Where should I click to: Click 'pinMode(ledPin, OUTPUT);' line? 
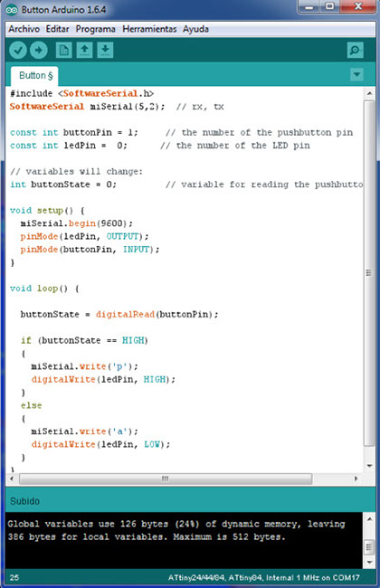pyautogui.click(x=84, y=237)
